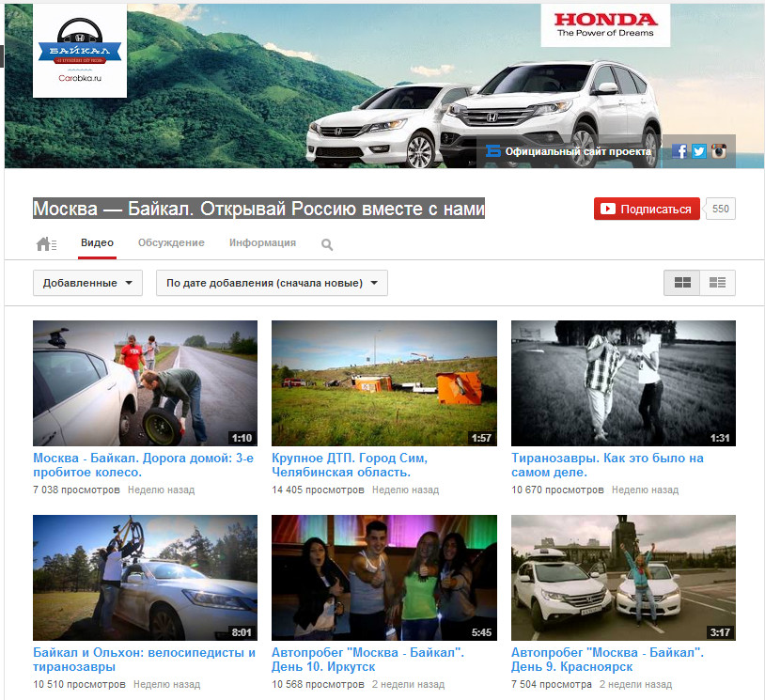Click the 8:01 duration badge
Viewport: 765px width, 700px height.
click(x=242, y=632)
